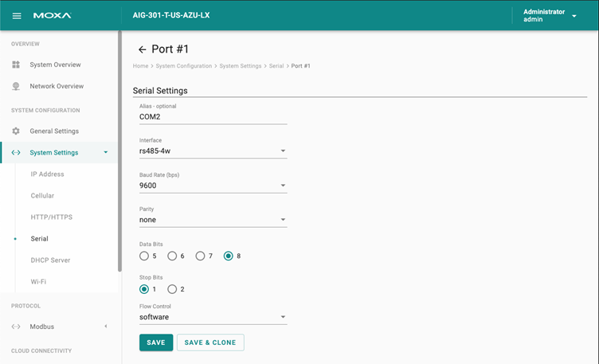Open the hamburger navigation menu
599x364 pixels.
pos(17,16)
